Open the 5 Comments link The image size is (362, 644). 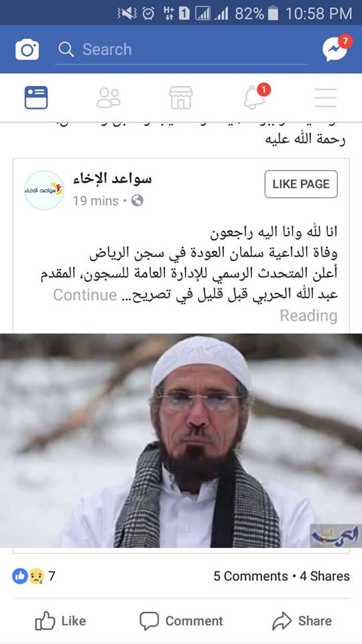point(250,576)
